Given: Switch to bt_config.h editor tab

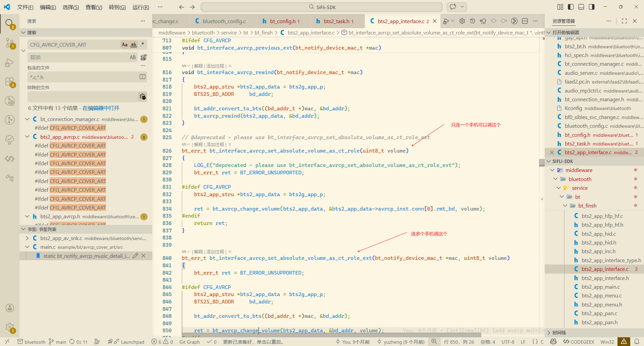Looking at the screenshot, I should point(282,21).
